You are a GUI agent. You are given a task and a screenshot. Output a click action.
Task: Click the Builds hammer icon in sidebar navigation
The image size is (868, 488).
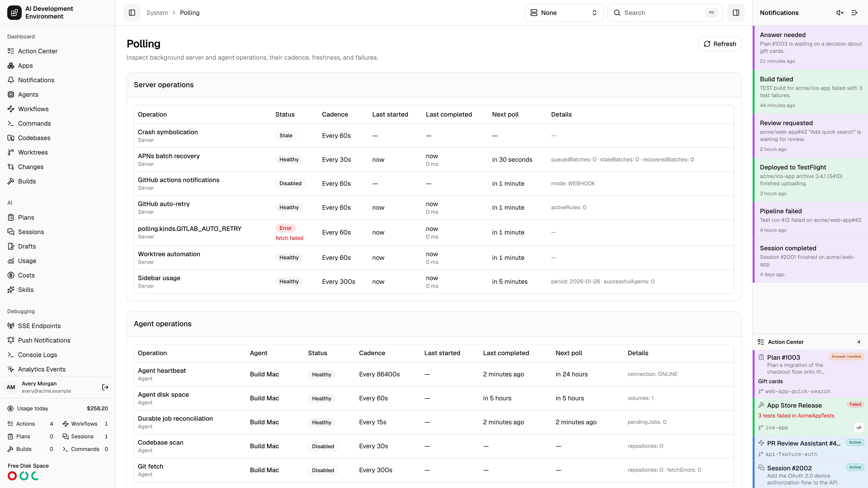click(11, 181)
